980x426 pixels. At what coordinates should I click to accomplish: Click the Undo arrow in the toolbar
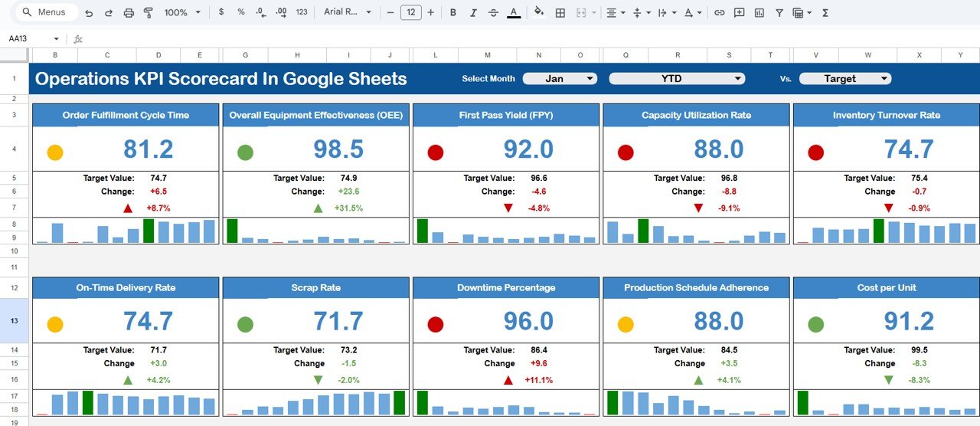coord(89,13)
